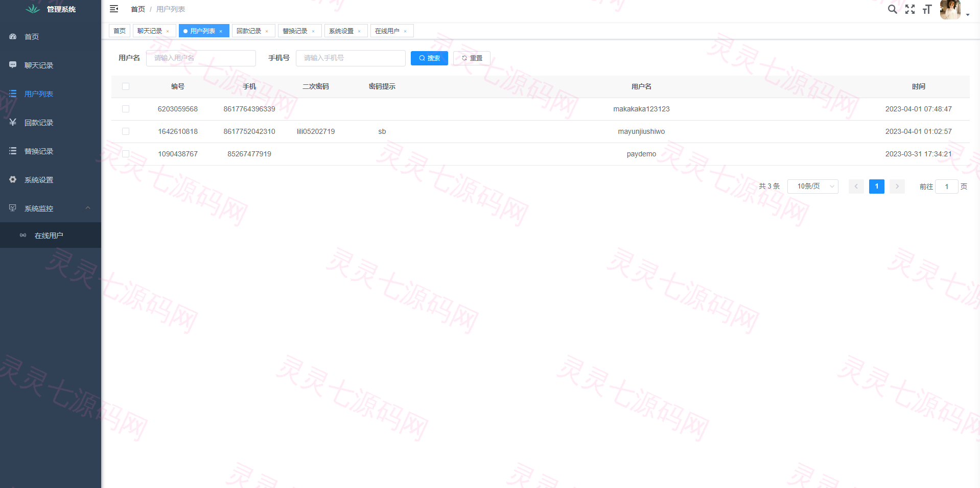
Task: Check the row for mayunjiushiwo
Action: (x=126, y=131)
